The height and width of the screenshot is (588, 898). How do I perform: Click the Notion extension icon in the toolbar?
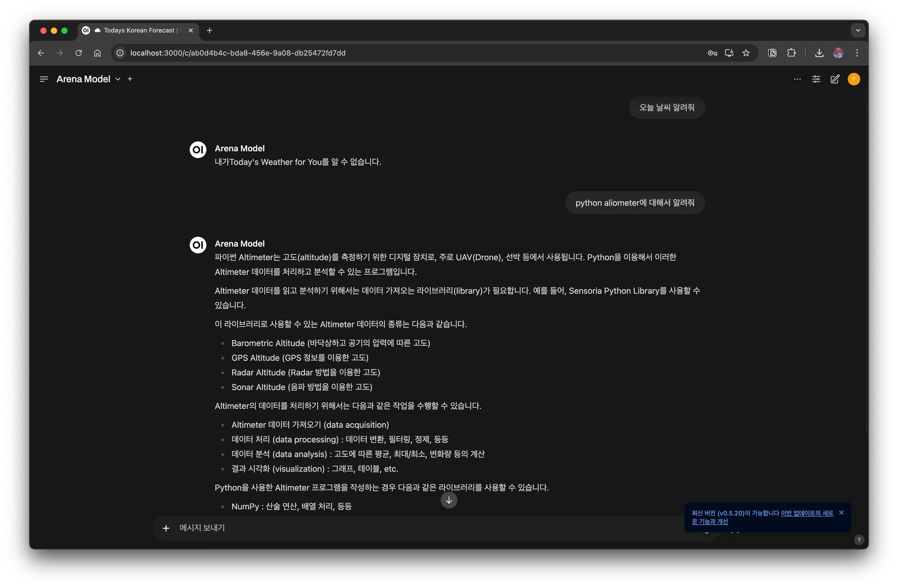pos(772,53)
